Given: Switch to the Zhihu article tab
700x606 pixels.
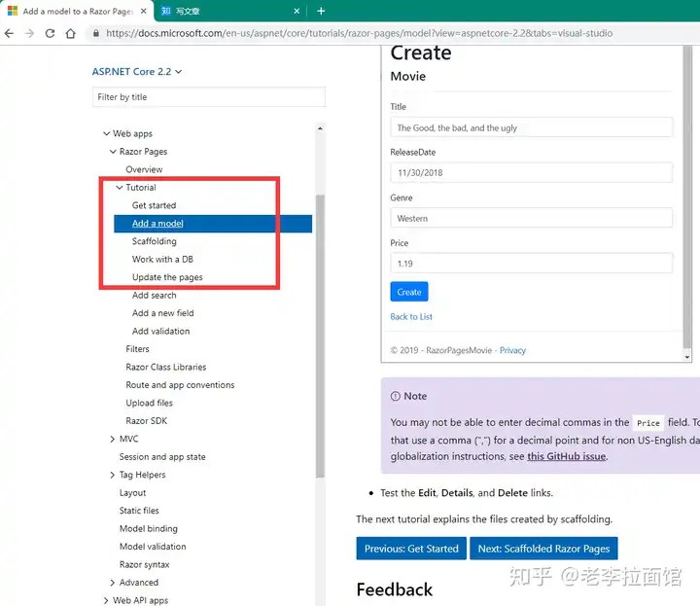Looking at the screenshot, I should (229, 11).
